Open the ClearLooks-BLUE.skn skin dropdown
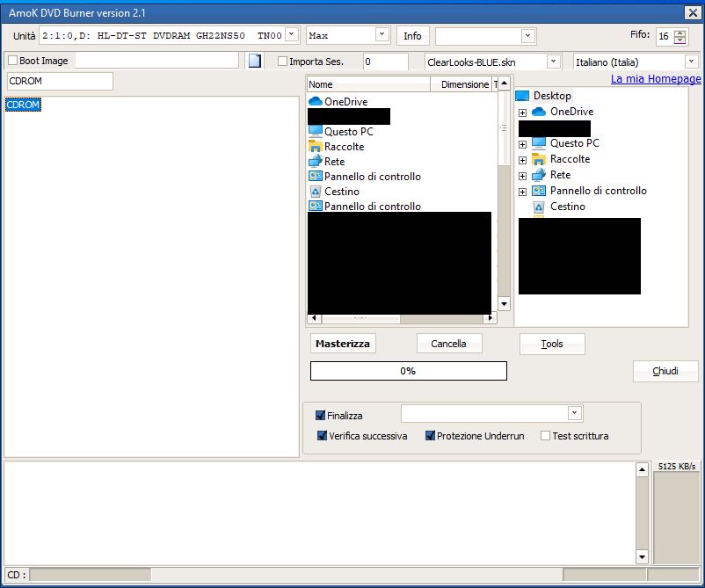705x588 pixels. [x=554, y=62]
